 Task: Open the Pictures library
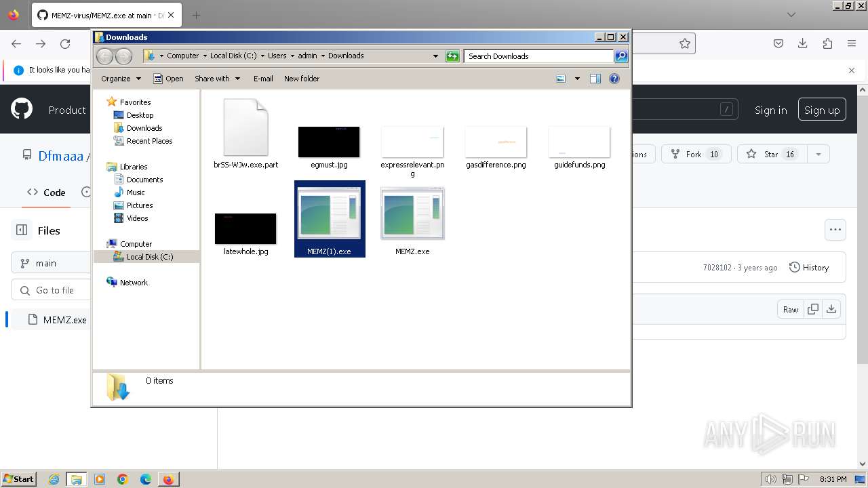(x=140, y=205)
